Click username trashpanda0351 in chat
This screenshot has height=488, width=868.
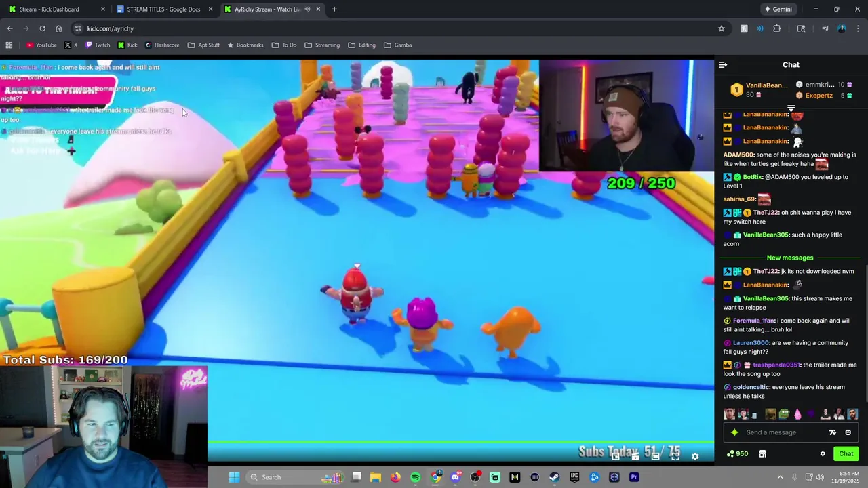776,365
